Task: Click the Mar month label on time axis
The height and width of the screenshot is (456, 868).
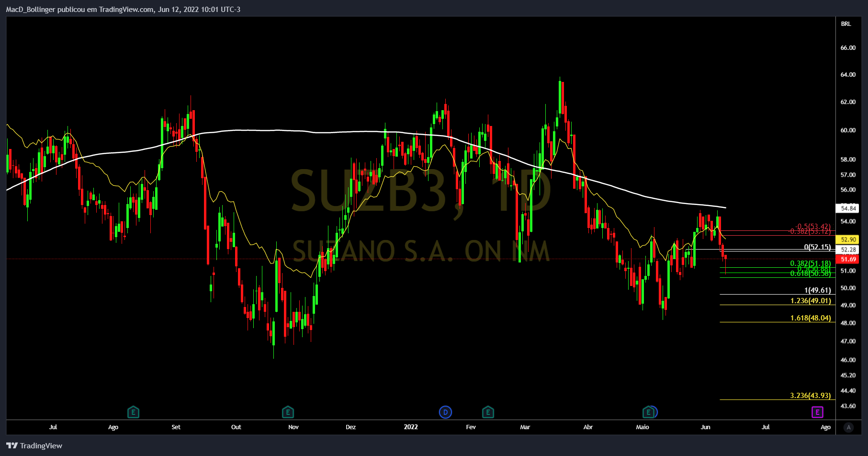Action: coord(525,427)
